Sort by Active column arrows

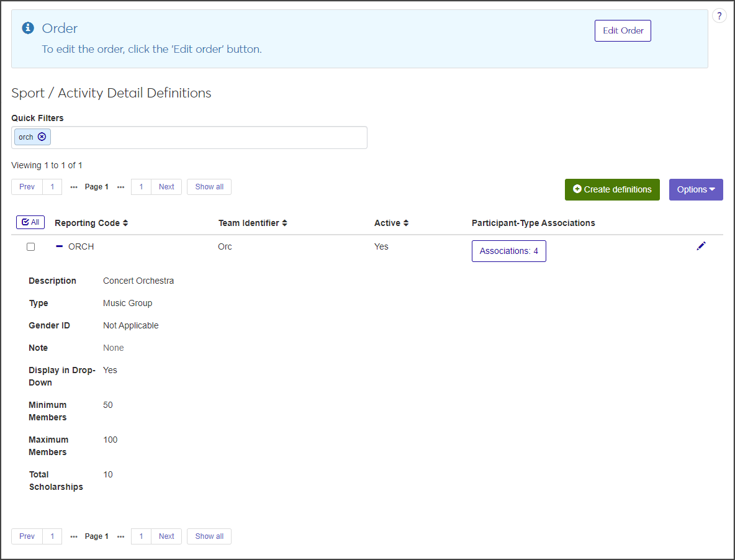pos(406,224)
